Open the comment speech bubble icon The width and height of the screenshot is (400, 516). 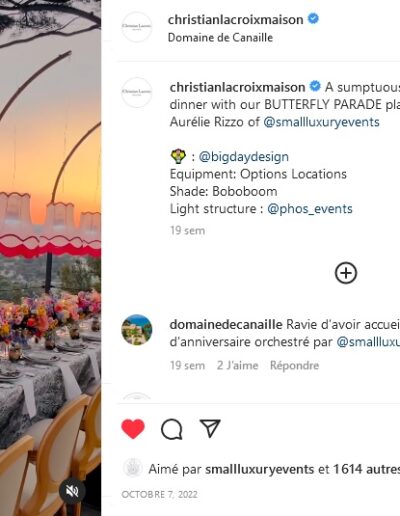tap(172, 429)
